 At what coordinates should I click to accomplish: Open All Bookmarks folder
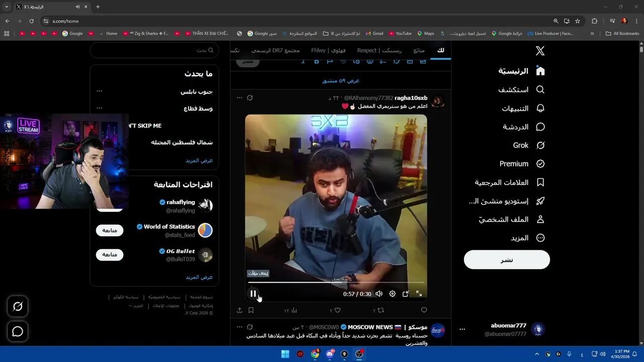point(622,34)
